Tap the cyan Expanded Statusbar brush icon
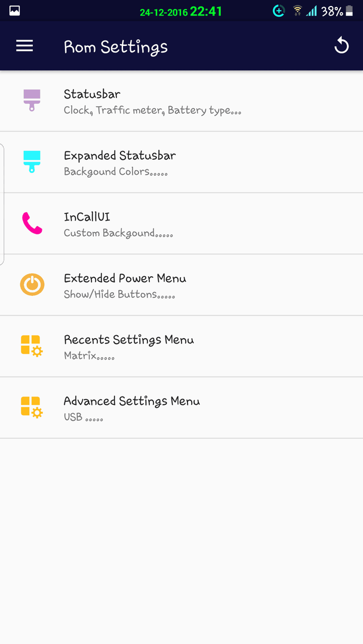 click(x=32, y=162)
